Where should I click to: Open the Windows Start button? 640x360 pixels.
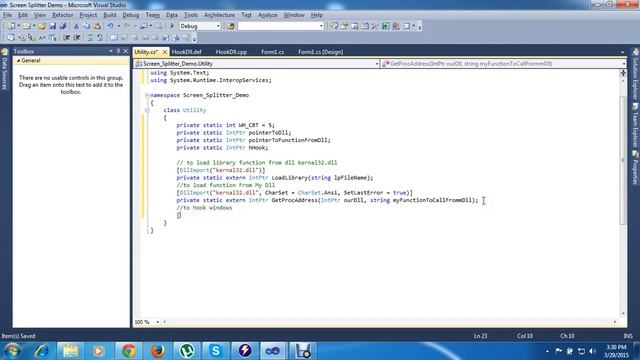(12, 351)
